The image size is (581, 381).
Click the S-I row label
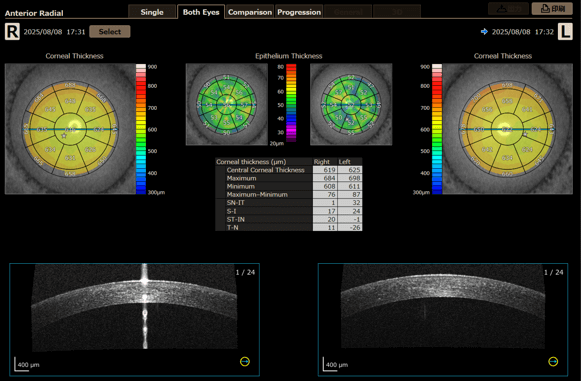coord(231,211)
